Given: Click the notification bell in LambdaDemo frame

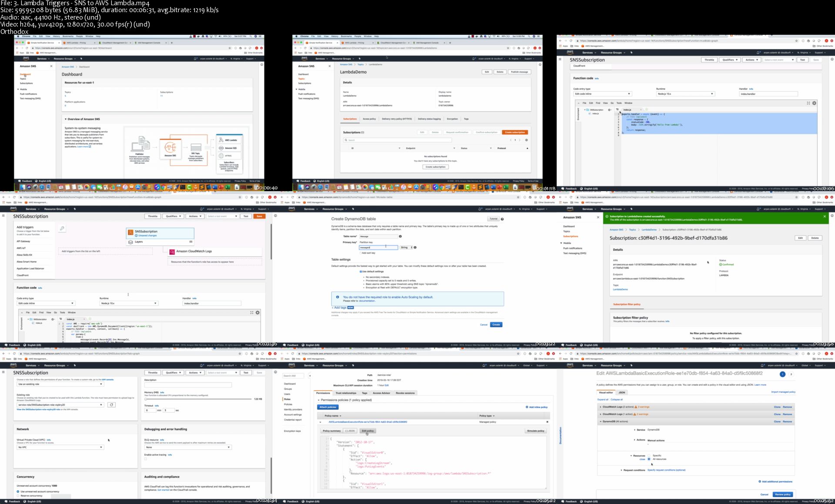Looking at the screenshot, I should coord(474,59).
